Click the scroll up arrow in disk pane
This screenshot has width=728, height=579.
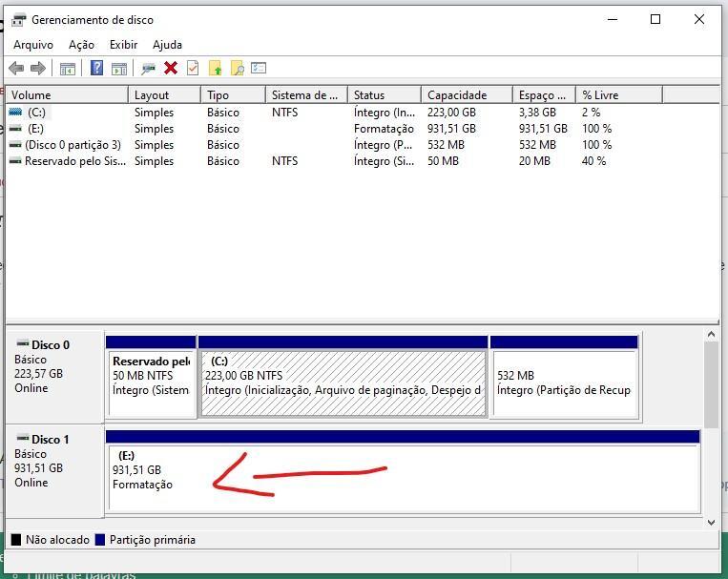711,334
